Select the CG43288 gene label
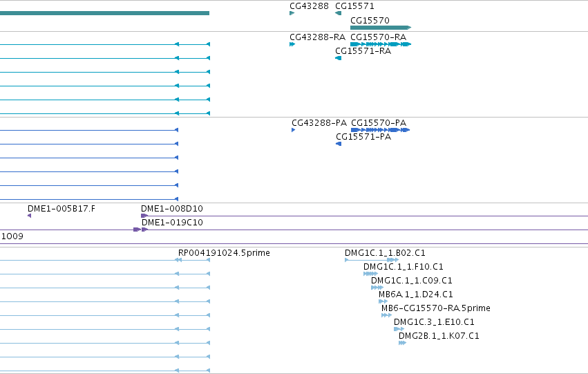This screenshot has width=588, height=374. (309, 6)
